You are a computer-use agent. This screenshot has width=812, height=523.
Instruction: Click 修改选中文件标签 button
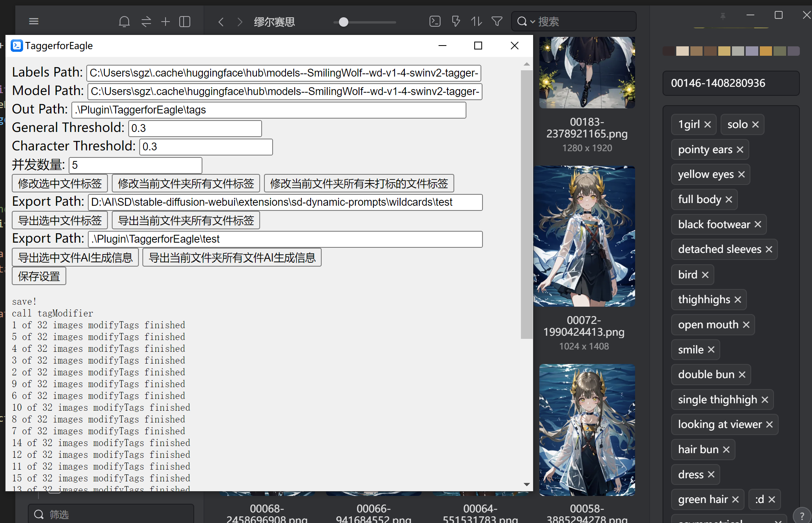coord(60,183)
